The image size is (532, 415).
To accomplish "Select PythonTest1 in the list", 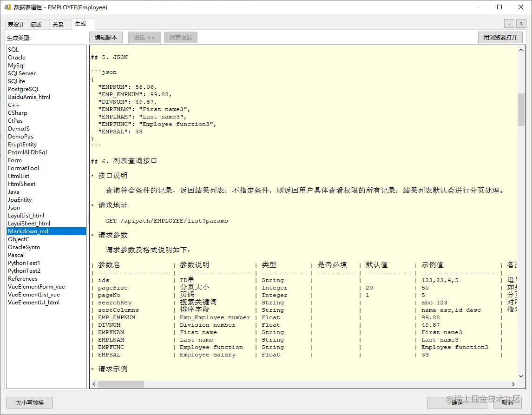I will pos(46,263).
